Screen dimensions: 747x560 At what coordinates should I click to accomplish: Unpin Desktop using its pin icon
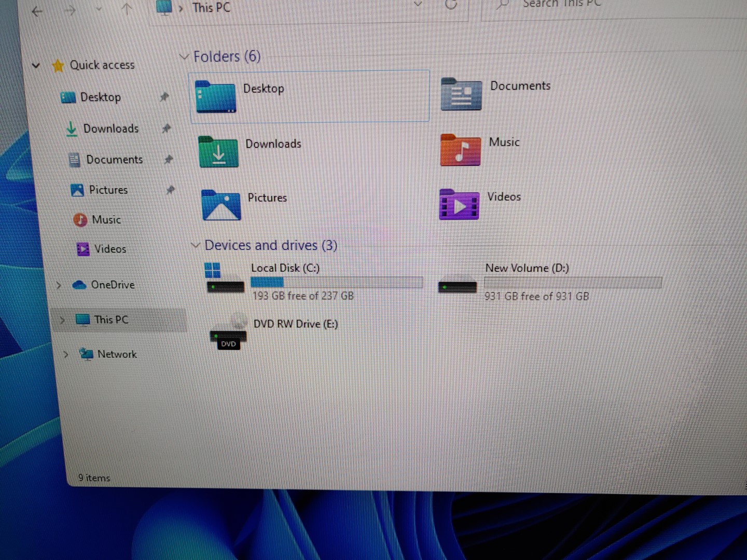click(164, 97)
